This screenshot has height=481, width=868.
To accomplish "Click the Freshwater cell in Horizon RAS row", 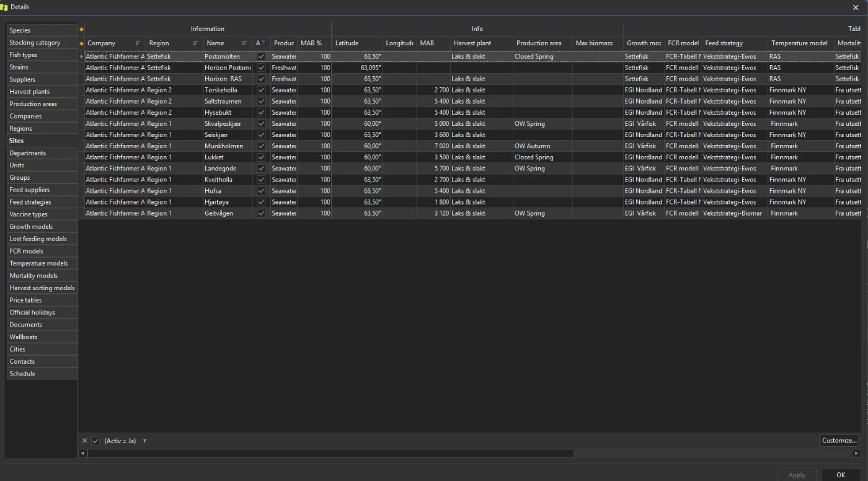I will pyautogui.click(x=284, y=79).
